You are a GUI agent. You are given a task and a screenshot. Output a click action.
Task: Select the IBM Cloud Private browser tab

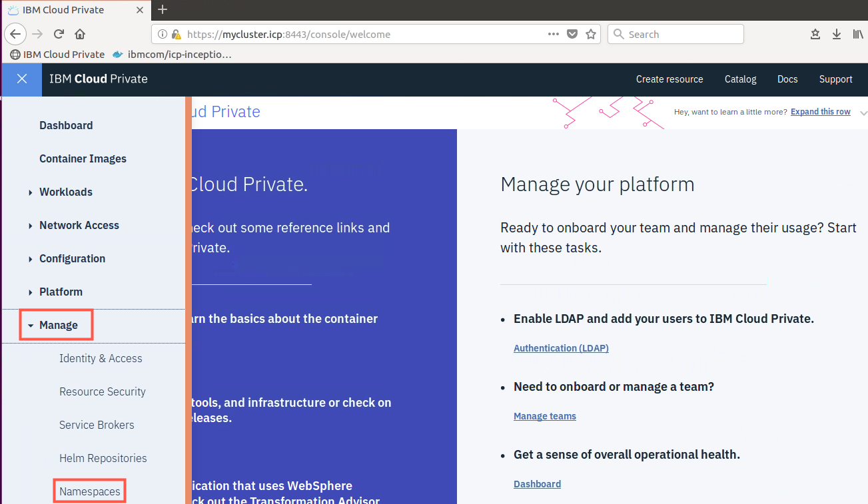(x=76, y=10)
